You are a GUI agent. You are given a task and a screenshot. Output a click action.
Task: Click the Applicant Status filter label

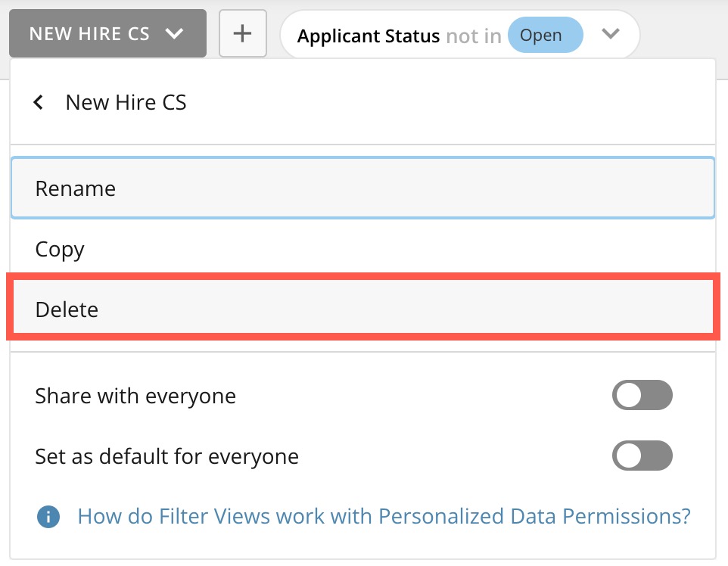click(369, 35)
